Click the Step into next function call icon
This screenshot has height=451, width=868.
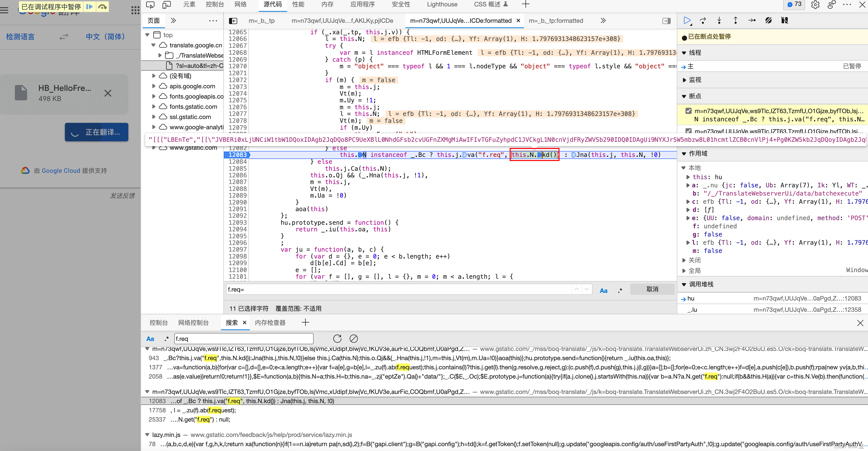(719, 21)
